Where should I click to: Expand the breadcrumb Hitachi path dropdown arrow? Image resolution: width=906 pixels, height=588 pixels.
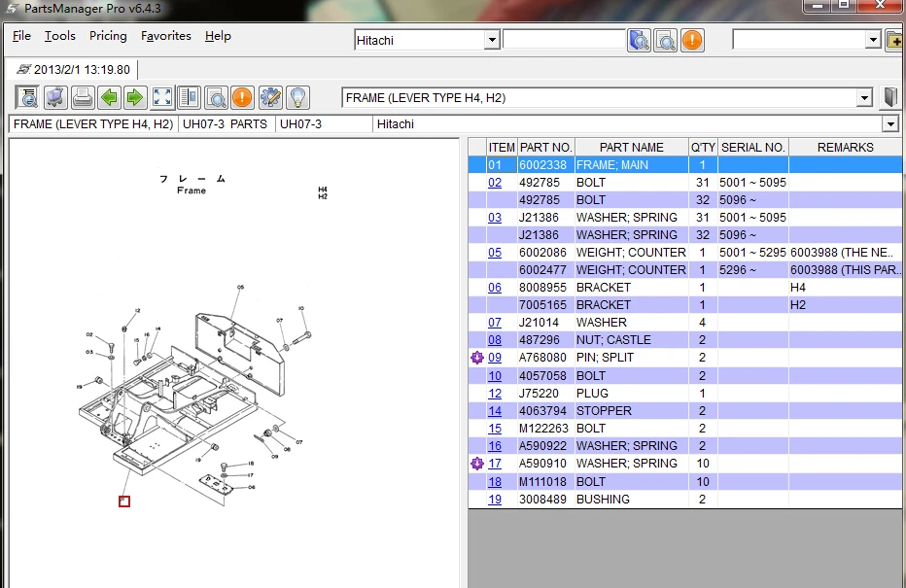pos(890,123)
